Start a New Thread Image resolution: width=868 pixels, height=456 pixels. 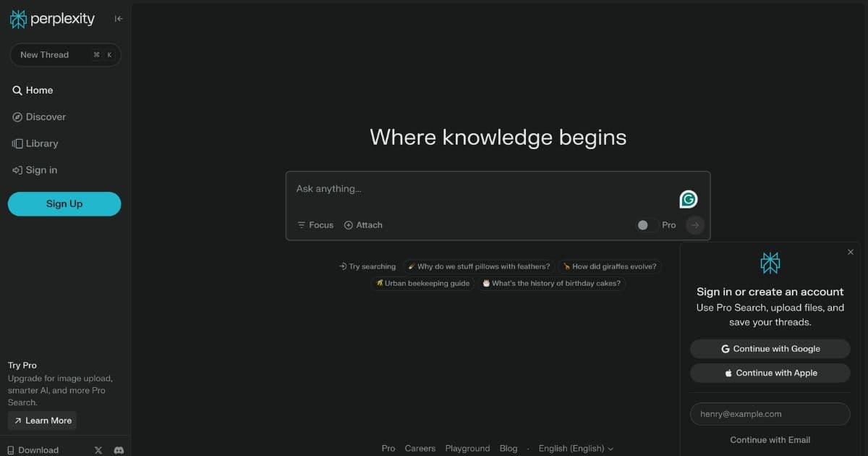64,55
